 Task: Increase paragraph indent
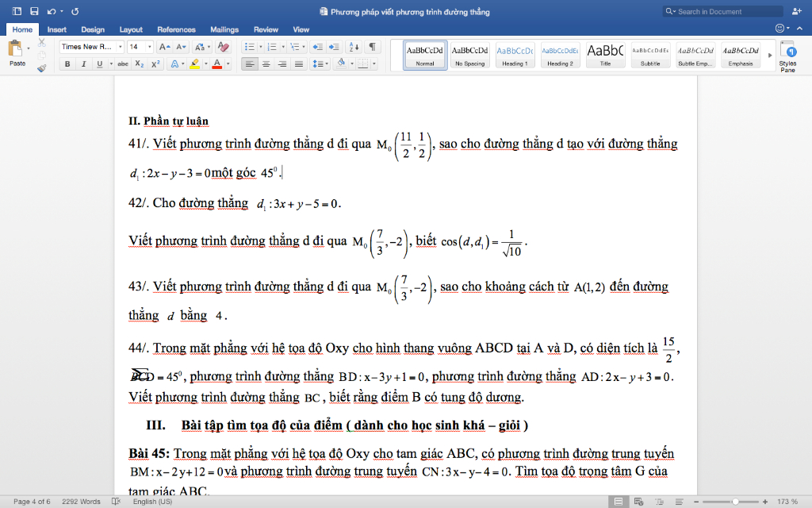334,47
